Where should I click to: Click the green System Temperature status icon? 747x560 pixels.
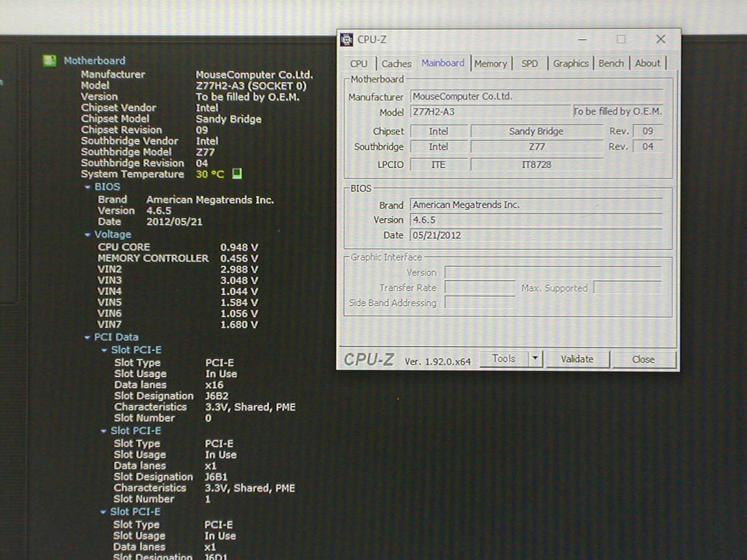click(x=237, y=174)
